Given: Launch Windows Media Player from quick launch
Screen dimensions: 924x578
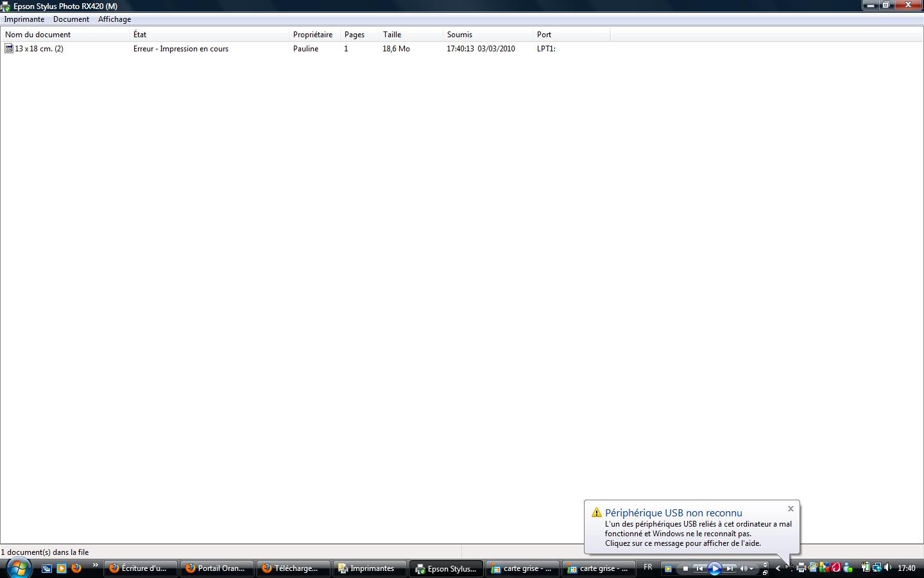Looking at the screenshot, I should click(62, 568).
